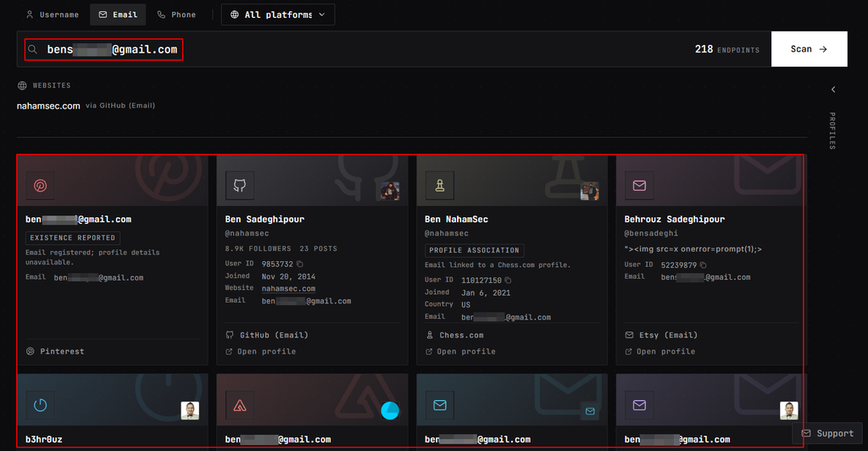Copy Chess.com User ID 110127150

coord(508,280)
